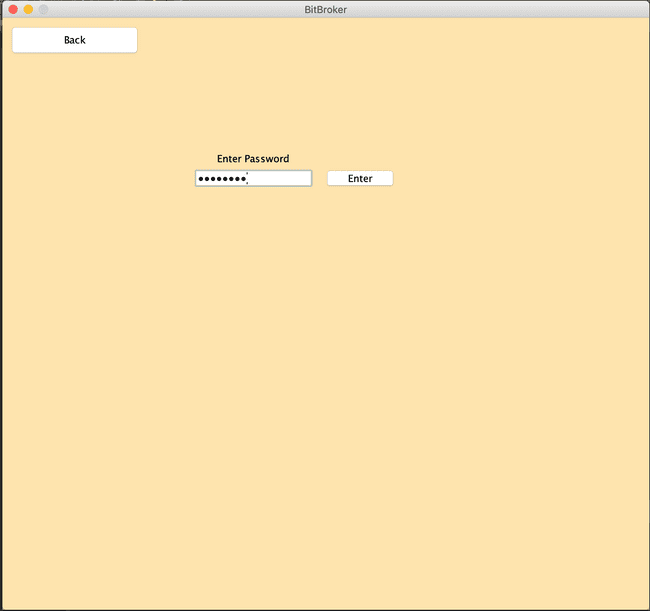Click the word Password in the label
This screenshot has height=611, width=650.
[267, 158]
